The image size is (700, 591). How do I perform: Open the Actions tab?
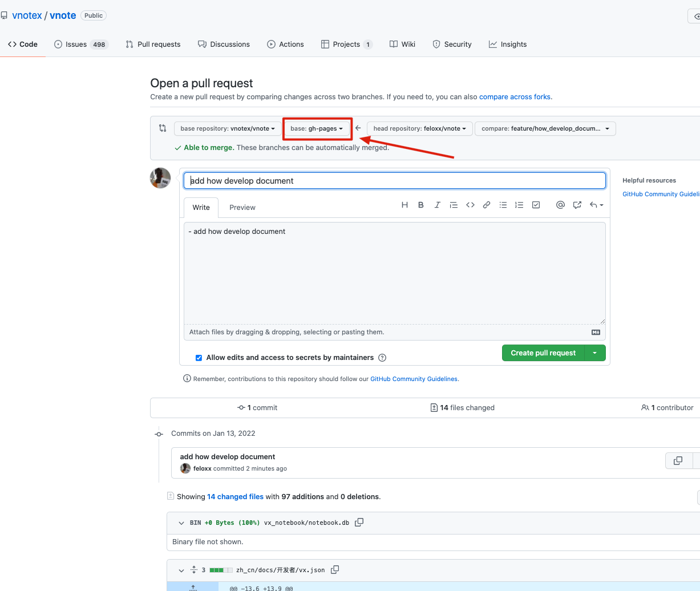pyautogui.click(x=285, y=44)
